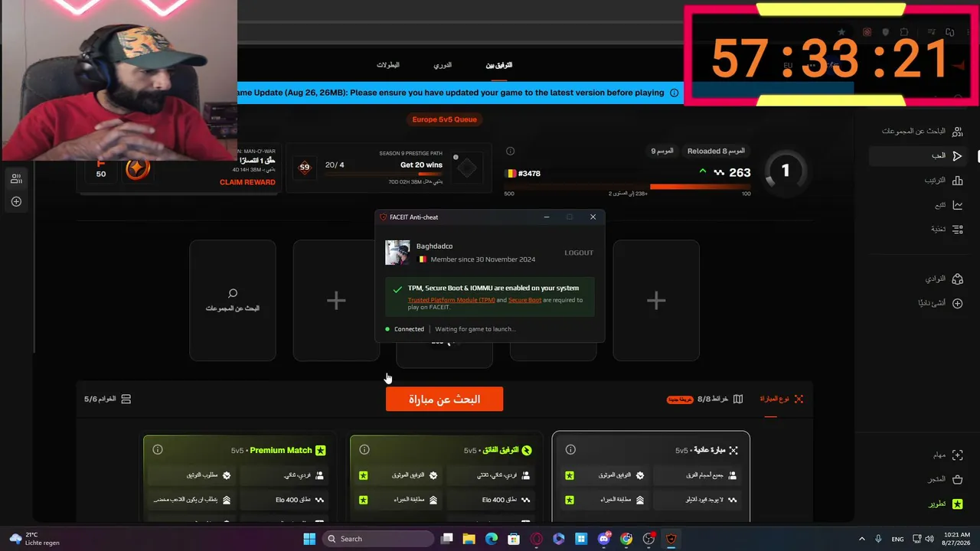This screenshot has width=980, height=551.
Task: Select the Premium Match card title
Action: (x=280, y=450)
